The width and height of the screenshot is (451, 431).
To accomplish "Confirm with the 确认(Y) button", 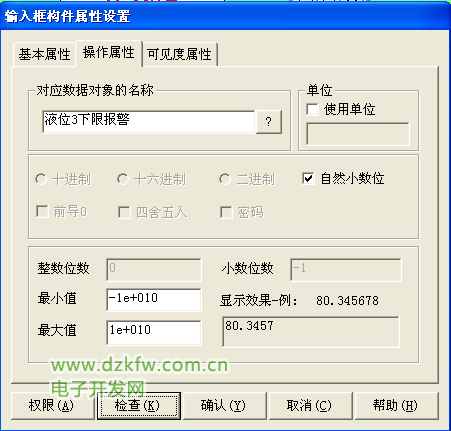I will point(224,406).
